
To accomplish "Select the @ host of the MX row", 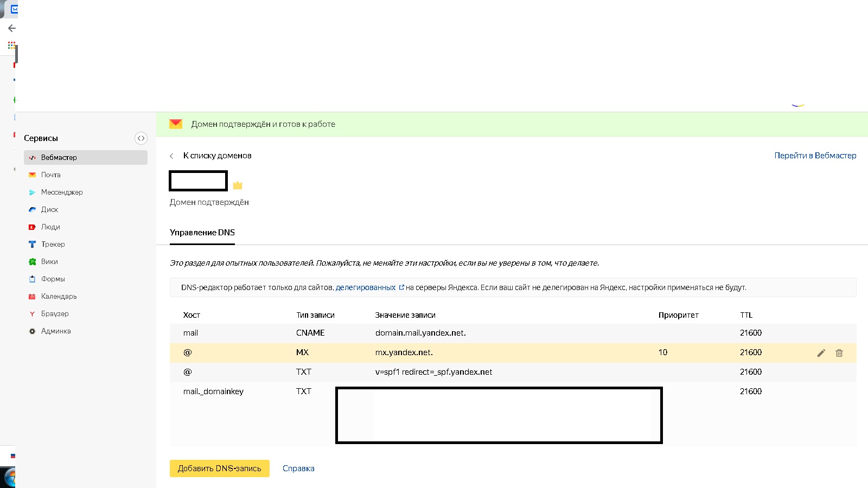I will coord(188,352).
